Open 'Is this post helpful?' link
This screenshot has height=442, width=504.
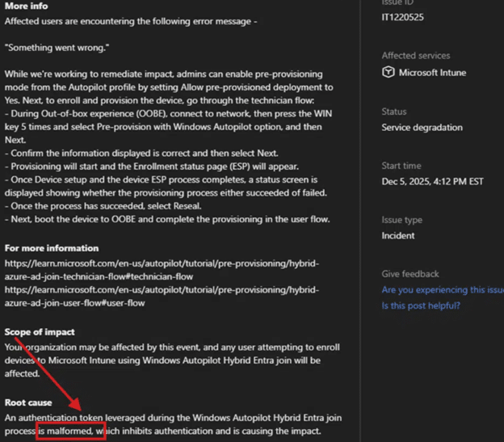point(421,305)
